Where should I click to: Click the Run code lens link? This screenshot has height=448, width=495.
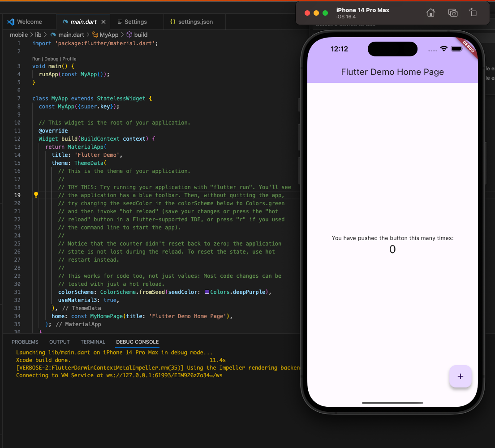click(36, 59)
